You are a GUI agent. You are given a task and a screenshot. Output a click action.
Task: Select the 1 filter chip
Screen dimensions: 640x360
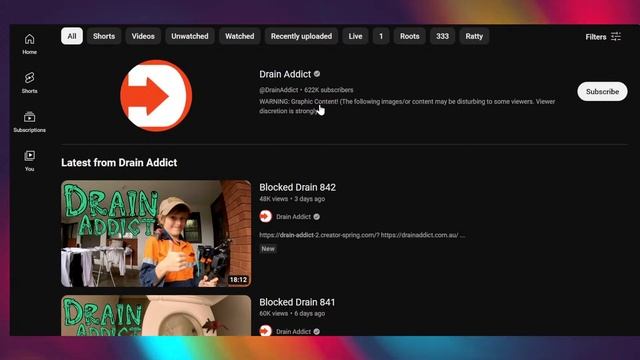pyautogui.click(x=381, y=36)
